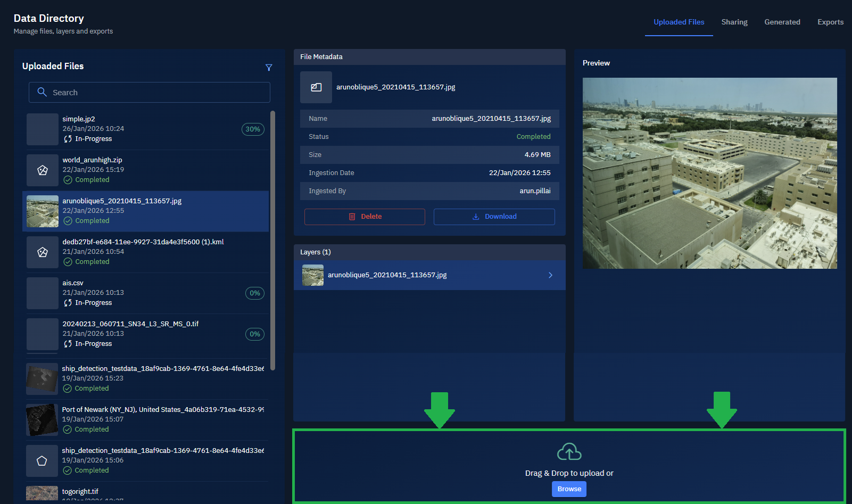Click the world_arunhigh.zip polygon icon
The height and width of the screenshot is (504, 852).
click(x=43, y=170)
